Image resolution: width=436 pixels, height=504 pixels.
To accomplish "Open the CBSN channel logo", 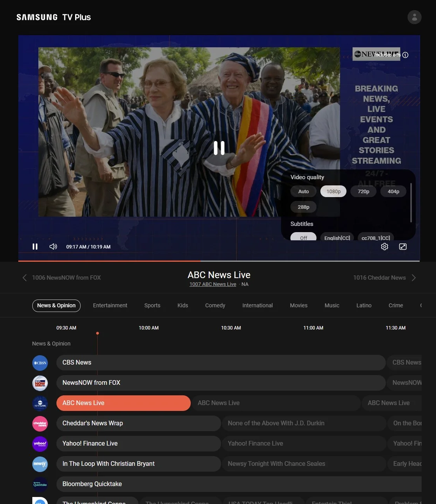I will 40,363.
